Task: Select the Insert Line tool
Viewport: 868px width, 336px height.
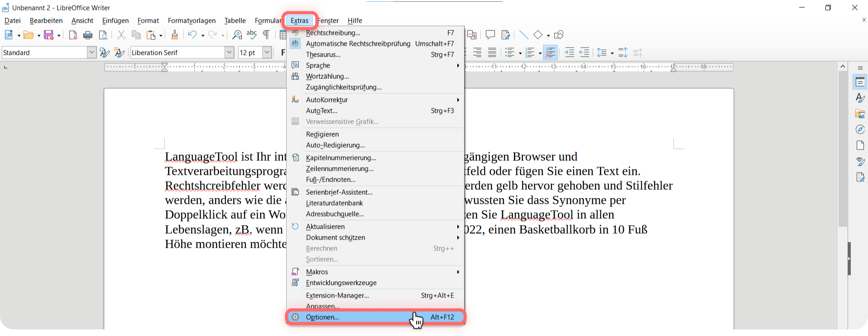Action: pos(523,35)
